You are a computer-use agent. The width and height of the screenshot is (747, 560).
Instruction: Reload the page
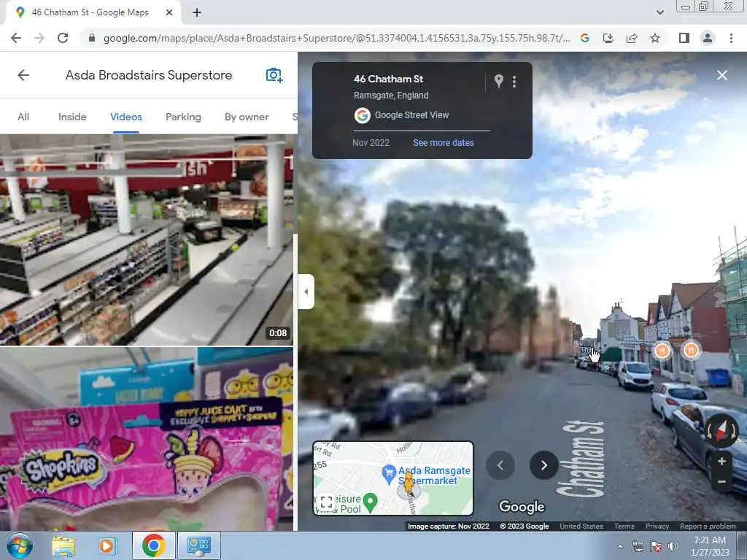pyautogui.click(x=63, y=38)
